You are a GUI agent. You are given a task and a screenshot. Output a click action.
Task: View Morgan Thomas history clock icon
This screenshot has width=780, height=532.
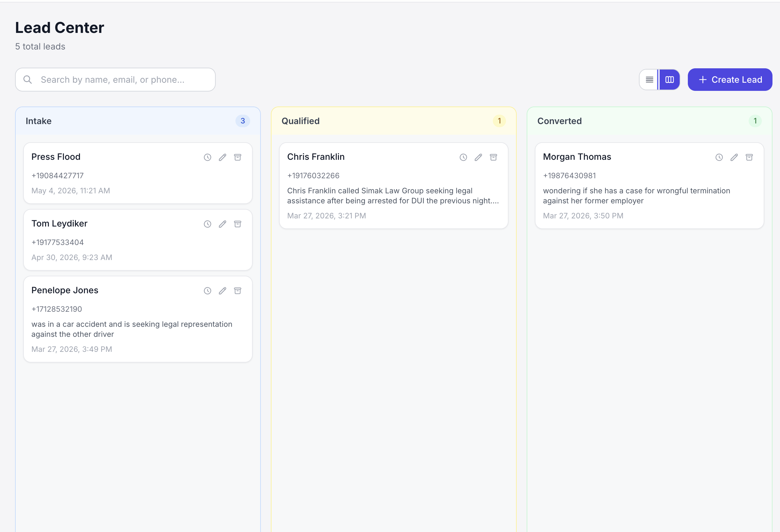719,157
